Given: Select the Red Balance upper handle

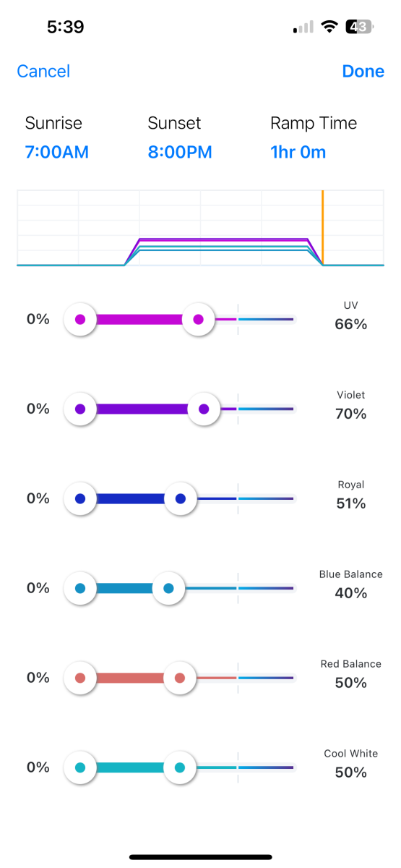Looking at the screenshot, I should [x=180, y=678].
